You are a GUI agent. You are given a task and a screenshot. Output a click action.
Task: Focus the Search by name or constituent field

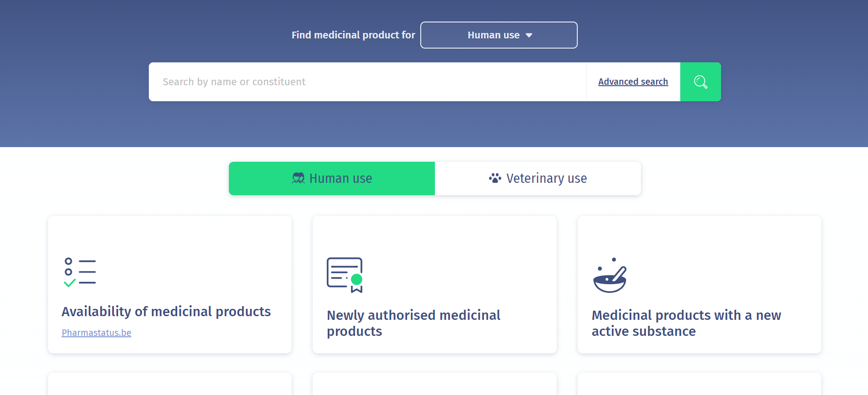(x=366, y=82)
